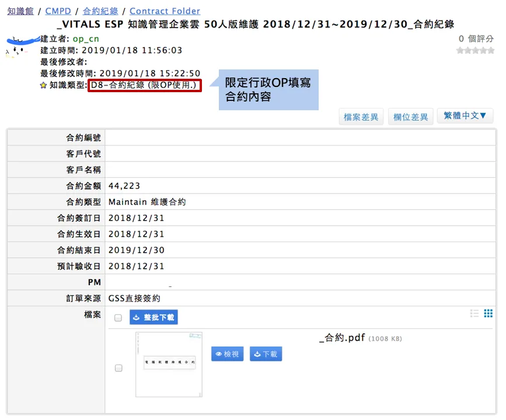This screenshot has height=420, width=506.
Task: Rate with the first gray star
Action: [460, 50]
